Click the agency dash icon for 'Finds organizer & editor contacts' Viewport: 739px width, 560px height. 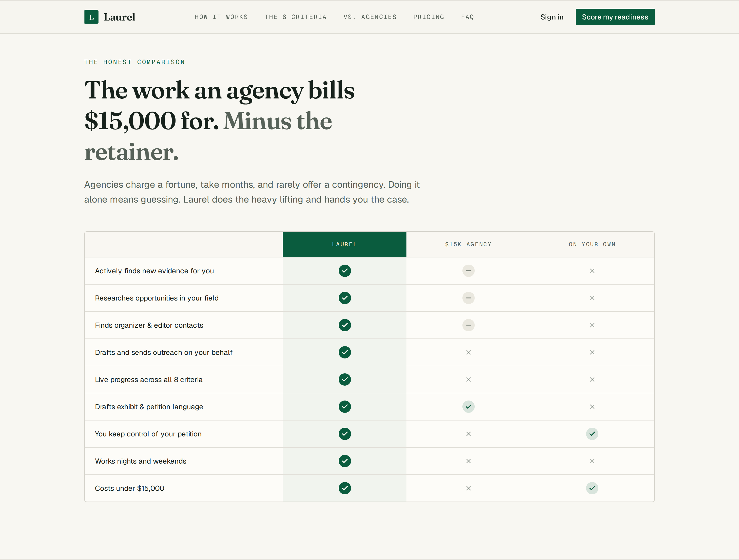(468, 325)
